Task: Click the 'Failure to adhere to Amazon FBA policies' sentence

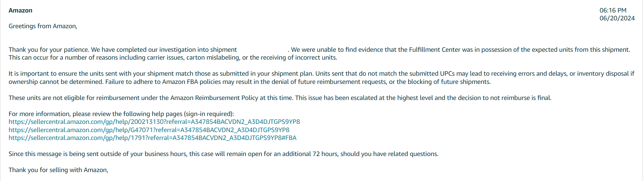Action: (298, 82)
